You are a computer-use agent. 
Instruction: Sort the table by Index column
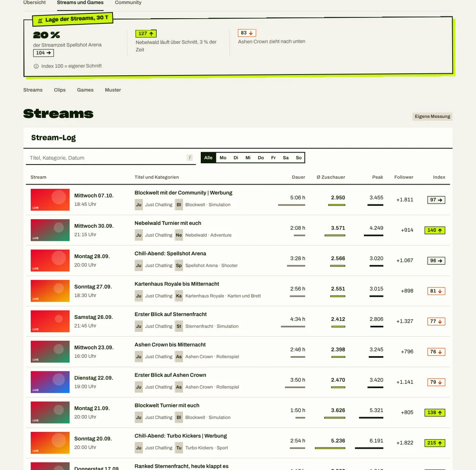coord(439,177)
